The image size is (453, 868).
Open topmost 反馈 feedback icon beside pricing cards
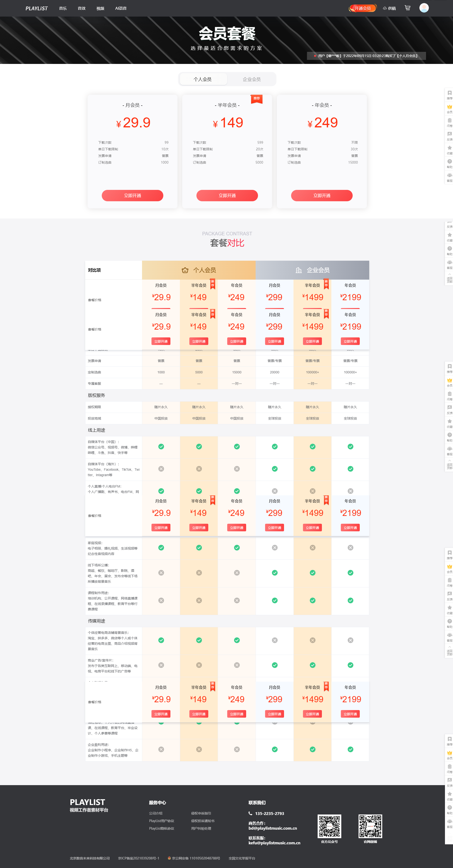449,134
